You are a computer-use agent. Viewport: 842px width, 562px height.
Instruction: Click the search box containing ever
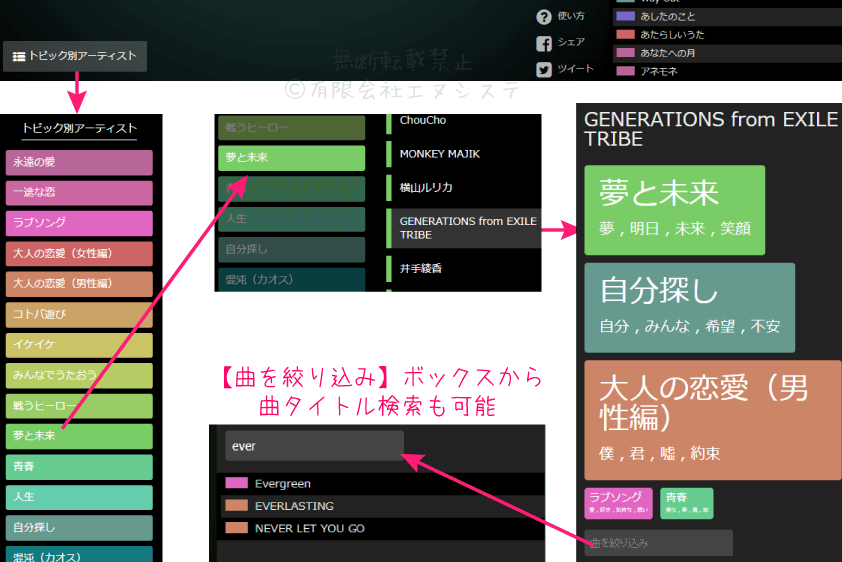point(314,446)
